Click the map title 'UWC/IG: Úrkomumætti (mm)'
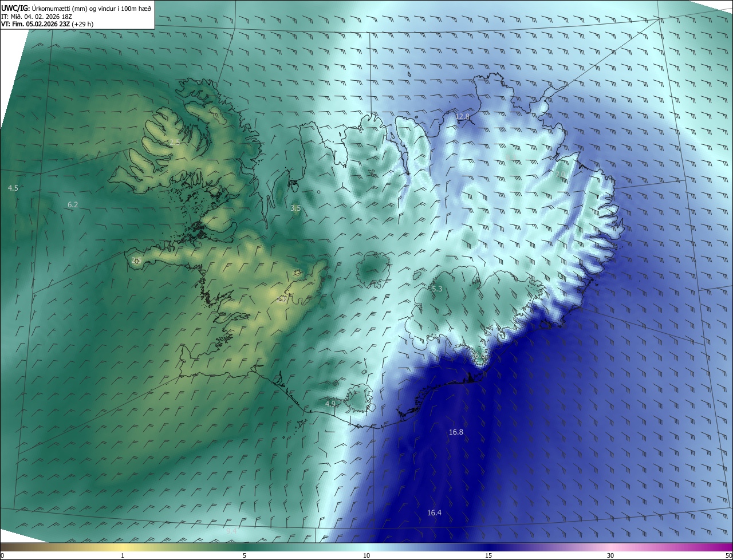 pyautogui.click(x=44, y=8)
